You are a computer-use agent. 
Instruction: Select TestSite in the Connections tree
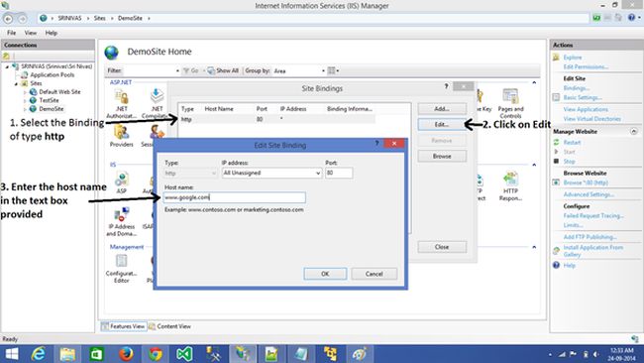point(49,100)
